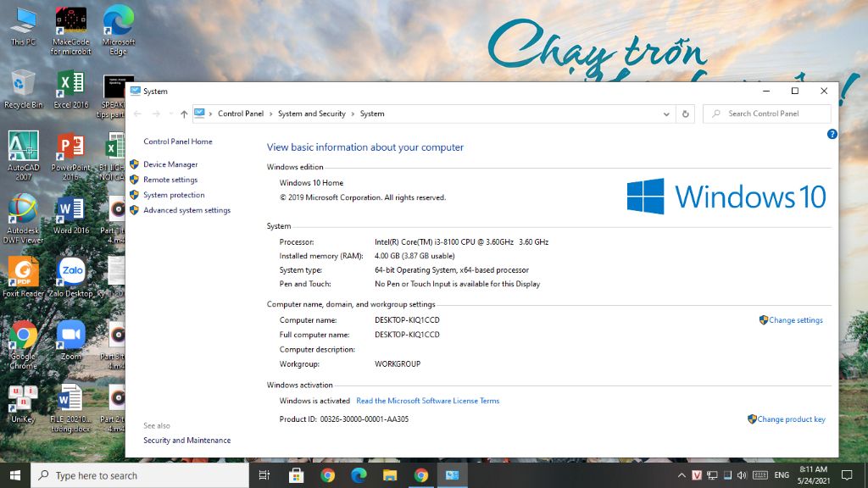Screen dimensions: 868x488
Task: Open MakeCode for micro:bit desktop icon
Action: (x=71, y=30)
